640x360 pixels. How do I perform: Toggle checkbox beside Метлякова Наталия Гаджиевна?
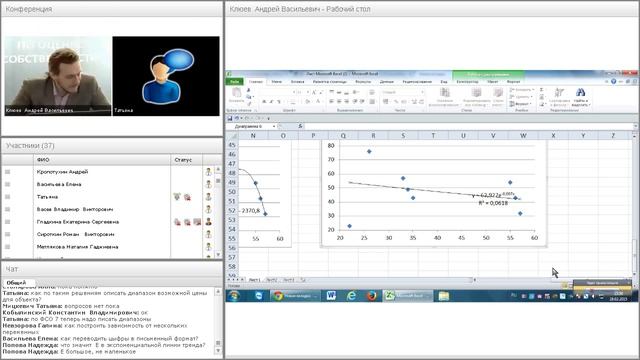[7, 247]
